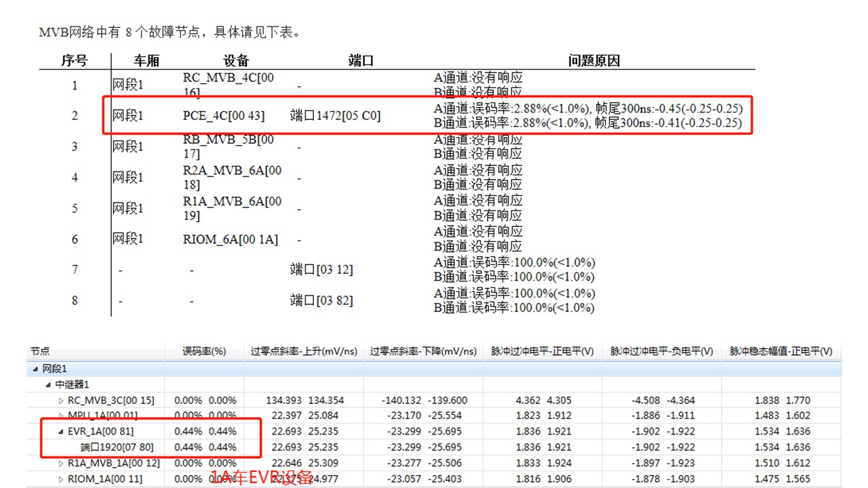Click negative overshoot -1.878 -1.903 in RIOM_1A row
Image resolution: width=868 pixels, height=488 pixels.
pyautogui.click(x=663, y=479)
